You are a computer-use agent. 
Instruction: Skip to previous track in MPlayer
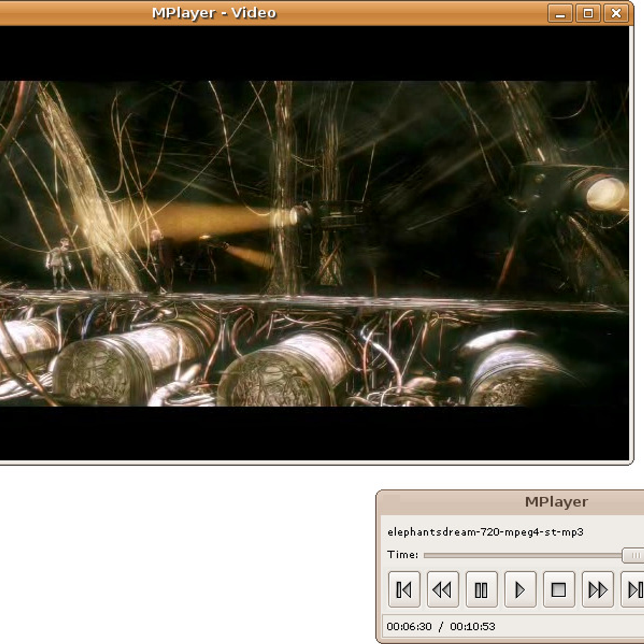pos(404,590)
